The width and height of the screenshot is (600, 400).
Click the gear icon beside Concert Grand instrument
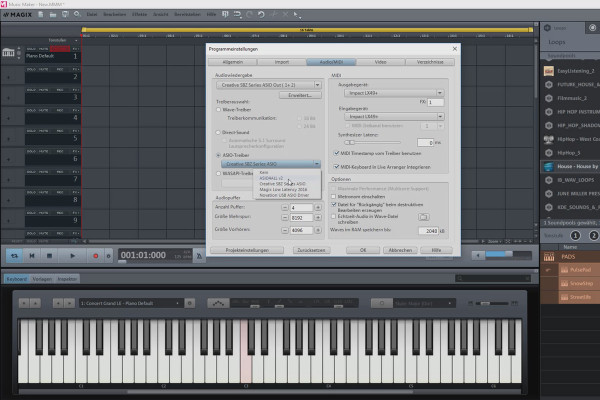pos(190,303)
